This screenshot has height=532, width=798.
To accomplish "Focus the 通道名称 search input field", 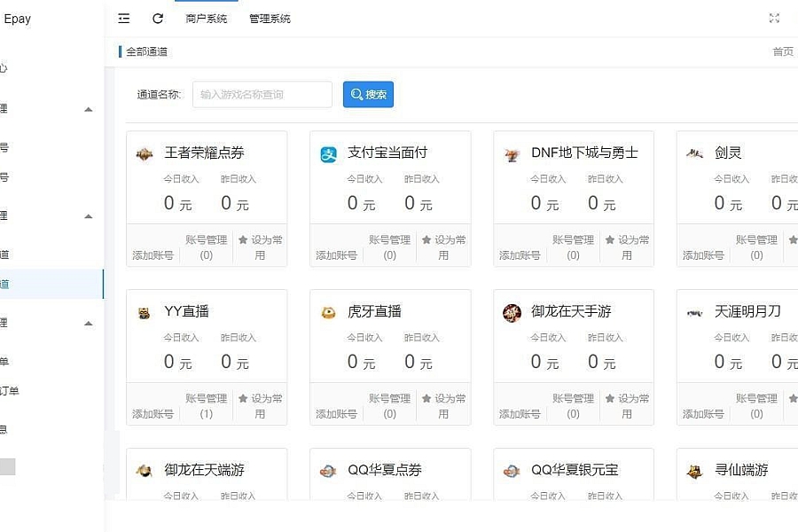I will click(262, 94).
